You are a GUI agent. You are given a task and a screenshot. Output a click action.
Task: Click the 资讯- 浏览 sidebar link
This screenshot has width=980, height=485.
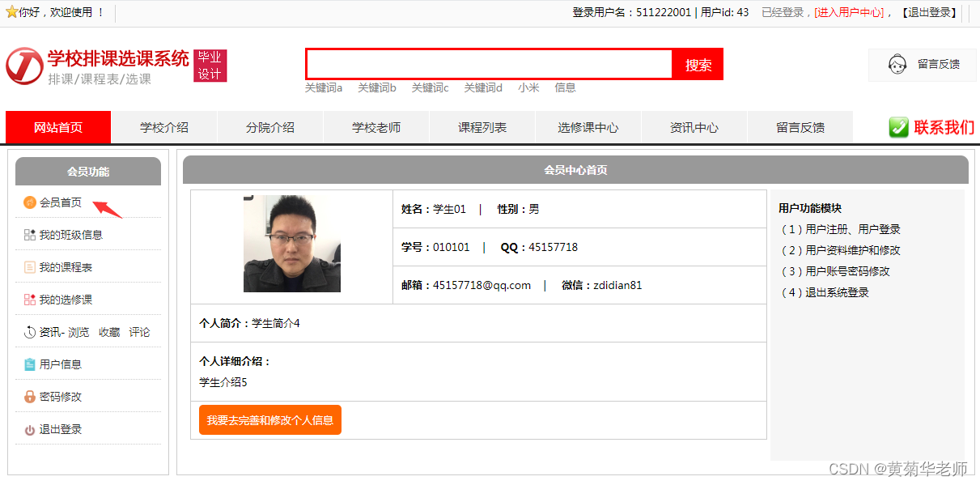click(65, 332)
